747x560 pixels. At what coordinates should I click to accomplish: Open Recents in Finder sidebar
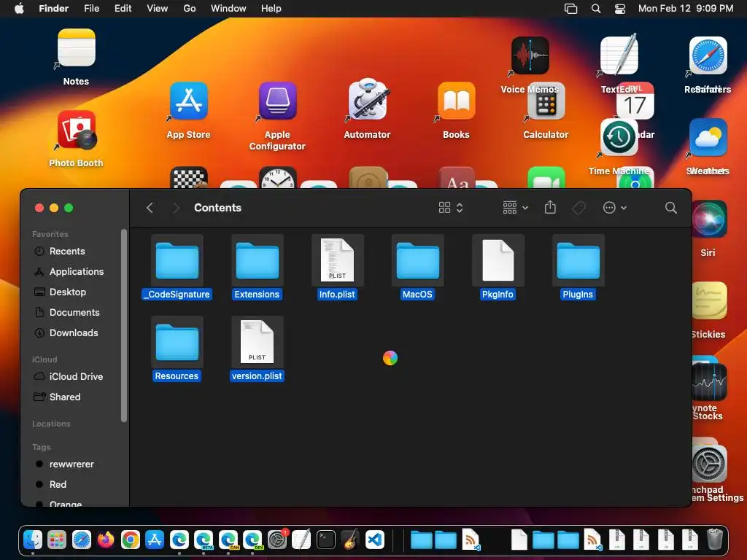tap(66, 251)
